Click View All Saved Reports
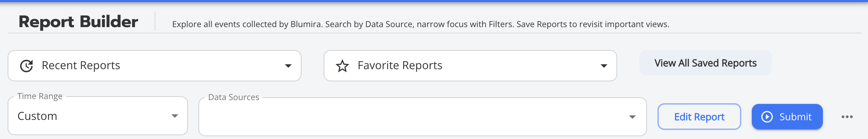This screenshot has width=868, height=139. click(x=705, y=63)
